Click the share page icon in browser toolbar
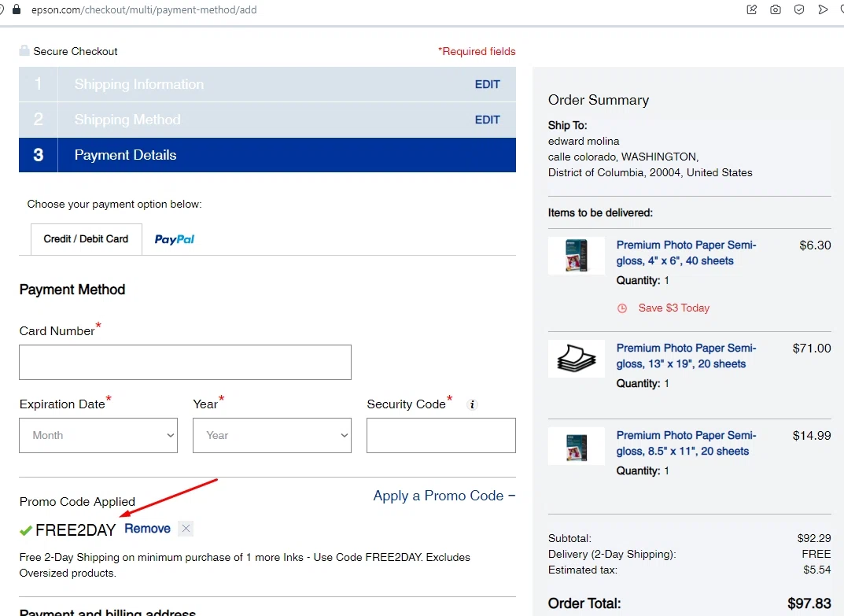 [x=752, y=9]
